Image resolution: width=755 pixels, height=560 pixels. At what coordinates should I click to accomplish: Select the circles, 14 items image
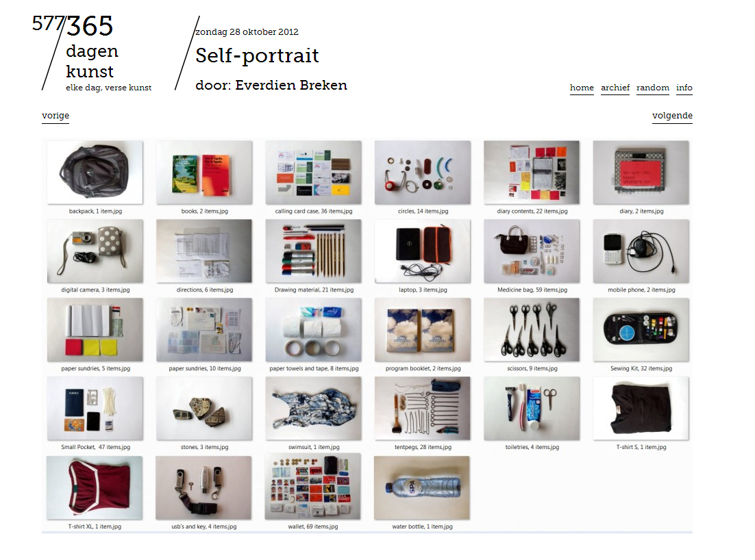tap(423, 173)
